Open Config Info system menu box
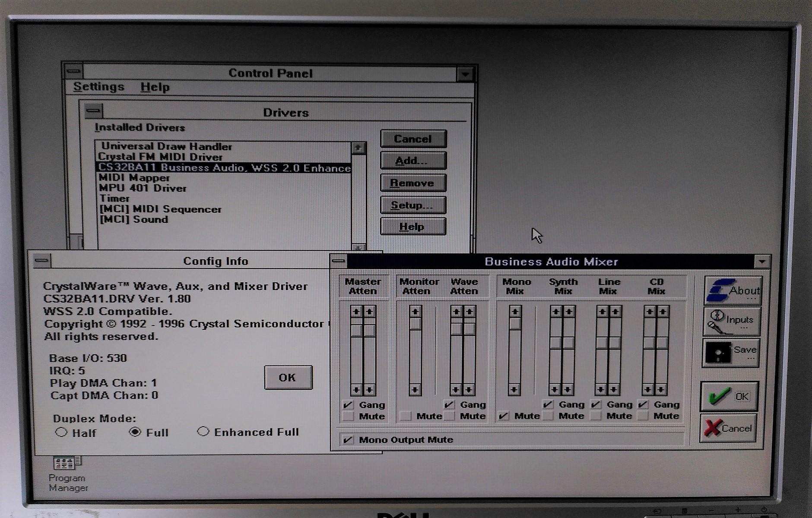The width and height of the screenshot is (812, 518). click(x=42, y=260)
